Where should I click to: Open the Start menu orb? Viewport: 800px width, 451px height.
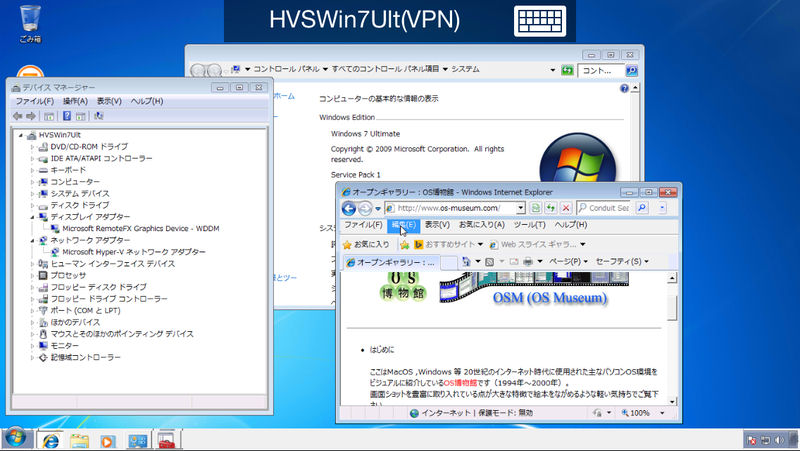[x=15, y=439]
